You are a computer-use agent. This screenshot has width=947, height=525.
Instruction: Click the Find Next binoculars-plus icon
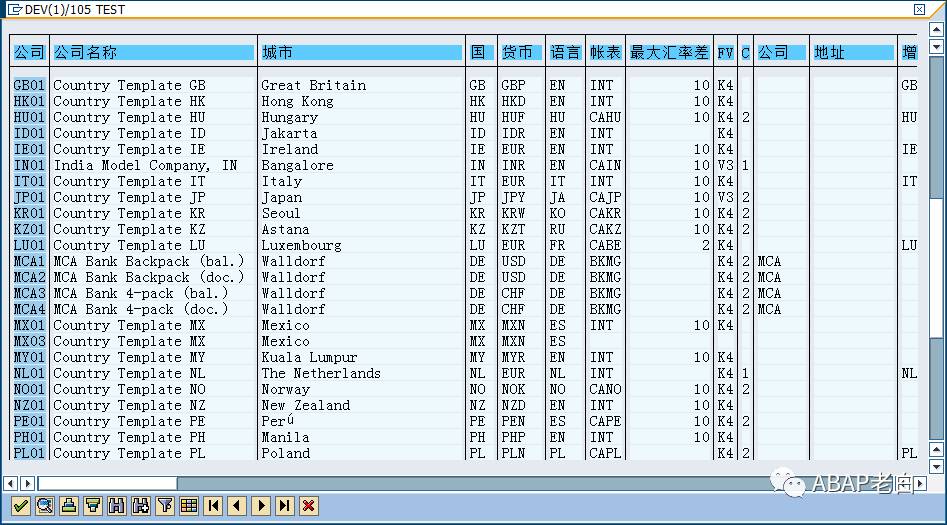tap(141, 506)
